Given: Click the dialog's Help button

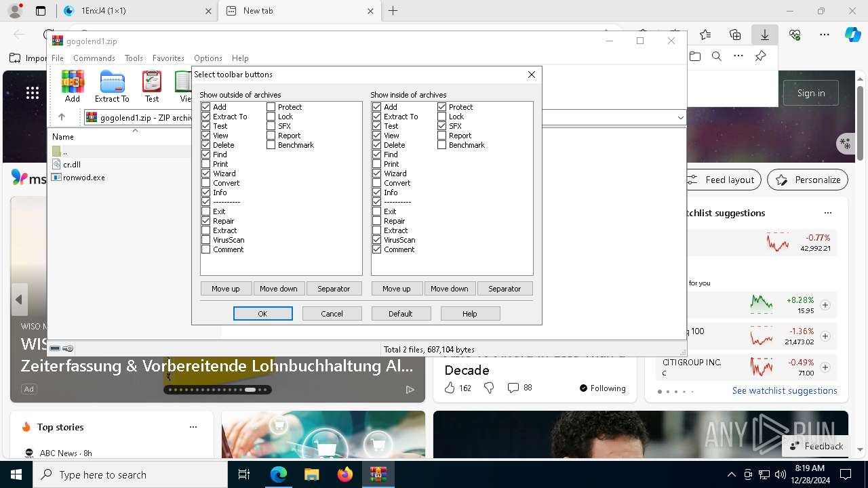Looking at the screenshot, I should click(470, 314).
